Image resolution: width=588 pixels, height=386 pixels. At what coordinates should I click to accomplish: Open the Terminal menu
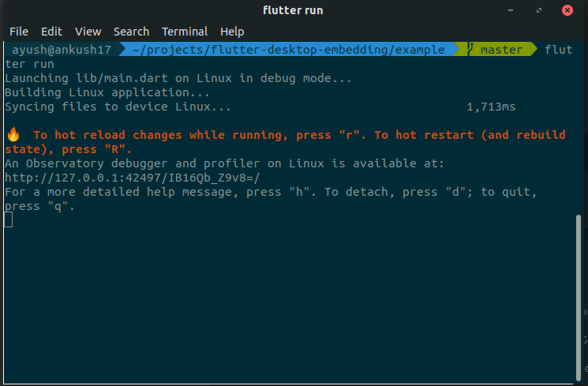tap(185, 32)
